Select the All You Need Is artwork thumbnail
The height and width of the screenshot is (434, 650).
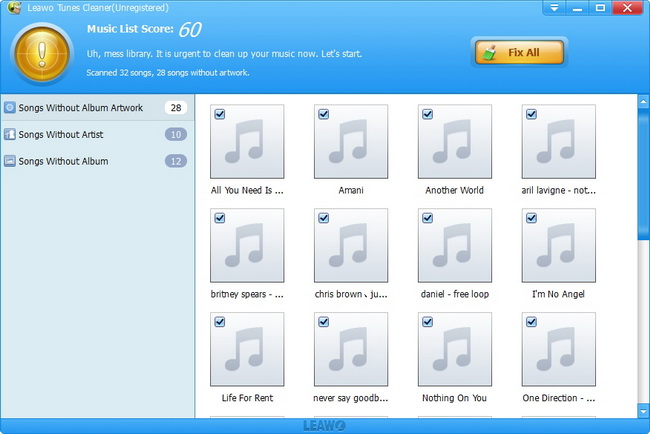[247, 141]
